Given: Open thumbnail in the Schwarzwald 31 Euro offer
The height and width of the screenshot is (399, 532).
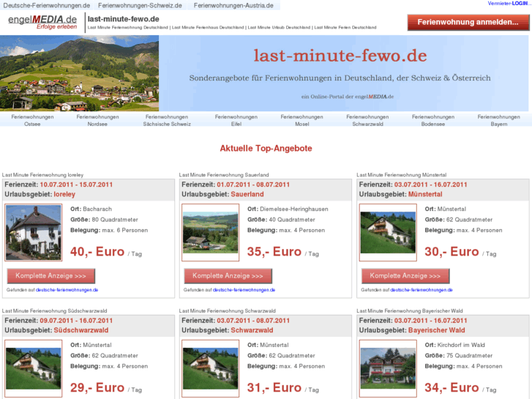Looking at the screenshot, I should [210, 368].
